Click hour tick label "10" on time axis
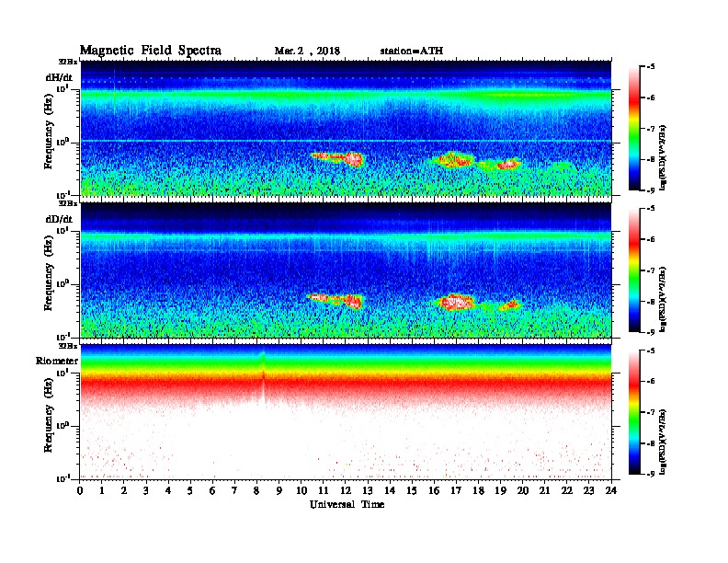 tap(301, 491)
